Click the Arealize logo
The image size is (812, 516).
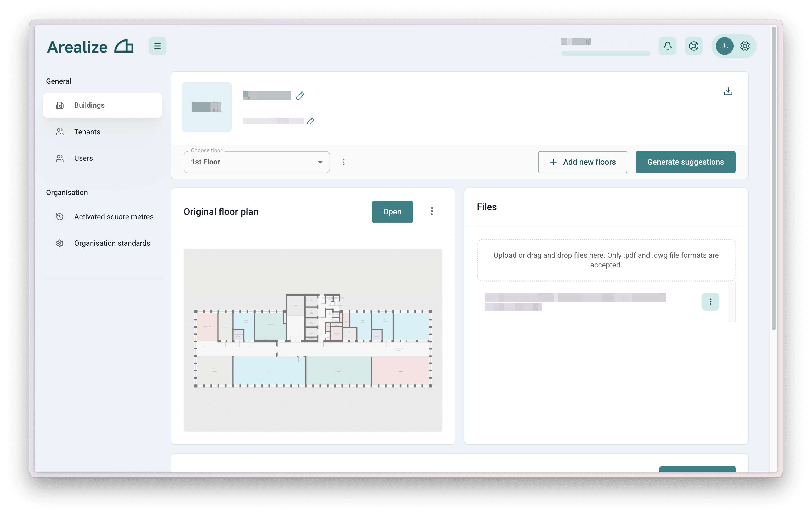pyautogui.click(x=90, y=47)
